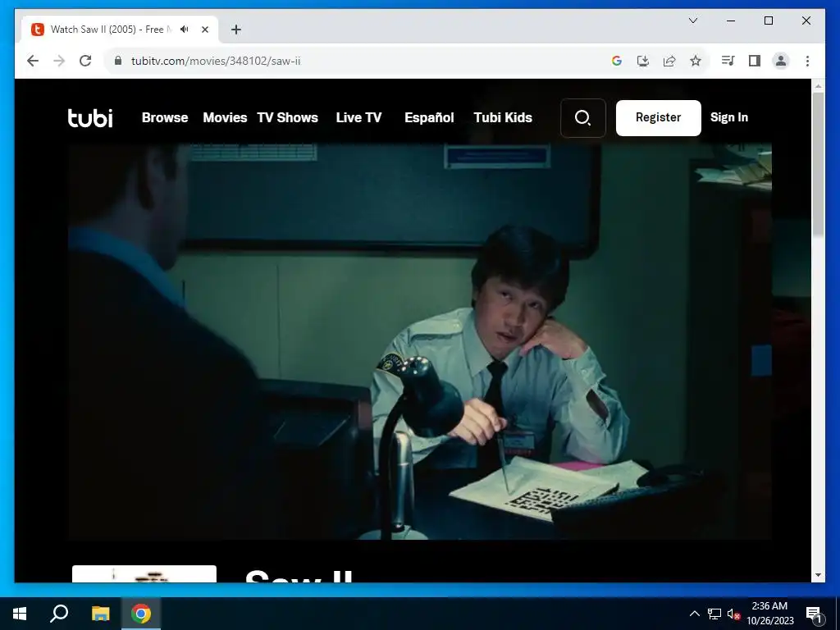Mute the tab audio speaker icon
Screen dimensions: 840x630
pos(185,30)
